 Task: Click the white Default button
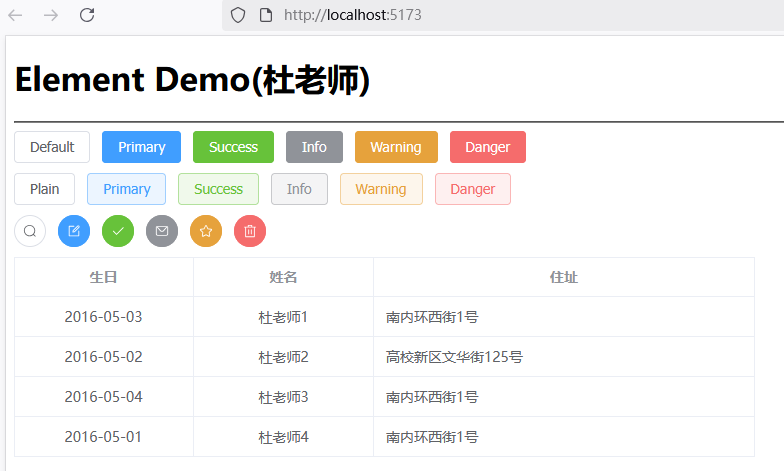(52, 147)
